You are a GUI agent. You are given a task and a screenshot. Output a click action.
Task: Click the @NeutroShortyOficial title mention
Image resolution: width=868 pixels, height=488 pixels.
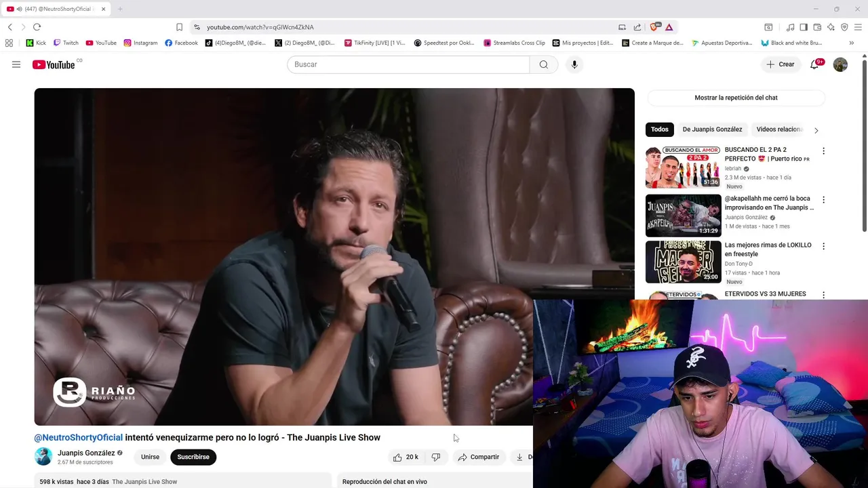pos(79,437)
